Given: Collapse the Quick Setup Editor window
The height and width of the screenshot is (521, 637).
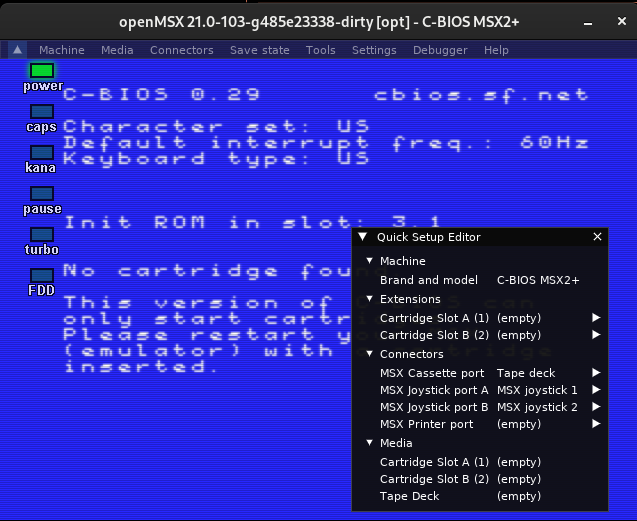Looking at the screenshot, I should (x=363, y=237).
